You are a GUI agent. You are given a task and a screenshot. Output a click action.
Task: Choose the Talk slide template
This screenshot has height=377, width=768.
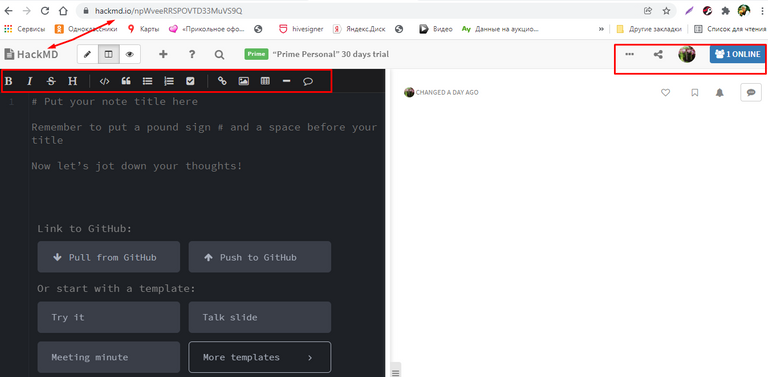(x=260, y=317)
